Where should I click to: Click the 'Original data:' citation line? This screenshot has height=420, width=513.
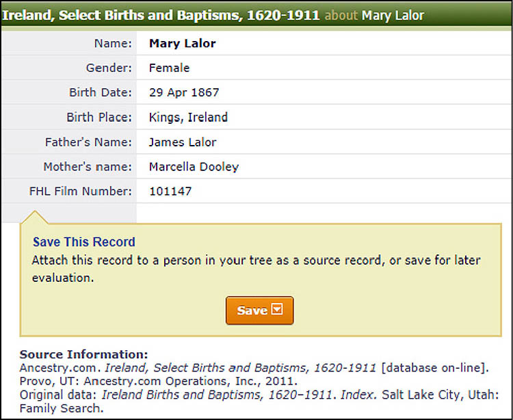point(260,395)
